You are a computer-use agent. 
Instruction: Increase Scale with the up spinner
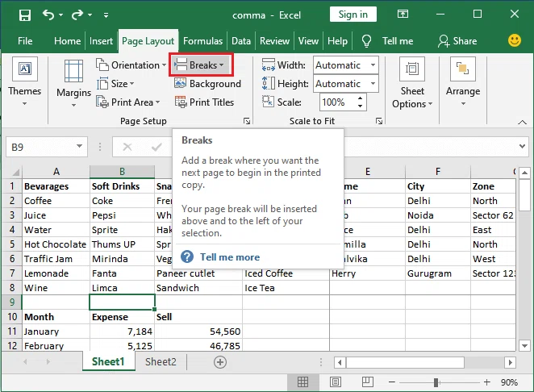click(361, 98)
